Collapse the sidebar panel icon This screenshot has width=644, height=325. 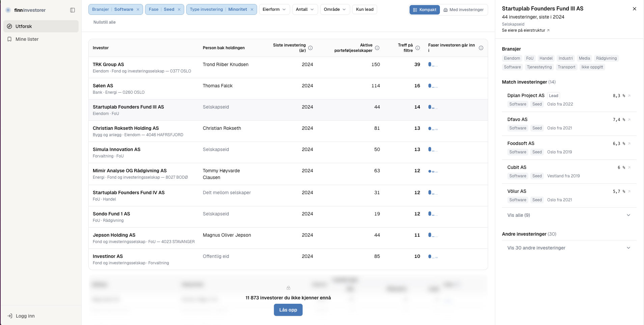point(73,10)
